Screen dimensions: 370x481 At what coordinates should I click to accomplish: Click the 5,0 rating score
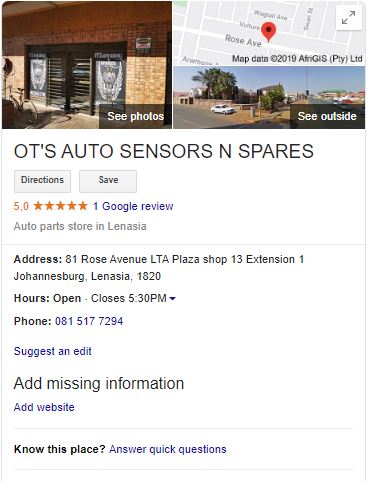21,206
